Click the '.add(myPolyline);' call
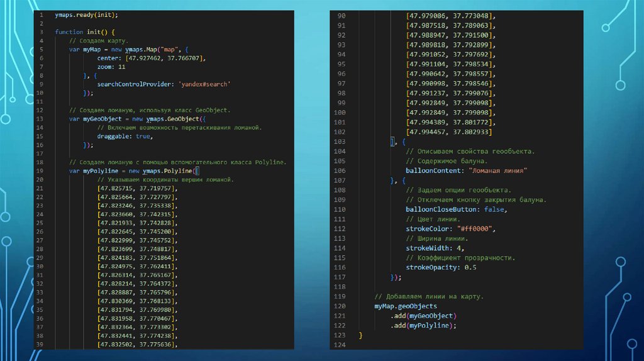Screen dimensions: 644x361 point(423,326)
